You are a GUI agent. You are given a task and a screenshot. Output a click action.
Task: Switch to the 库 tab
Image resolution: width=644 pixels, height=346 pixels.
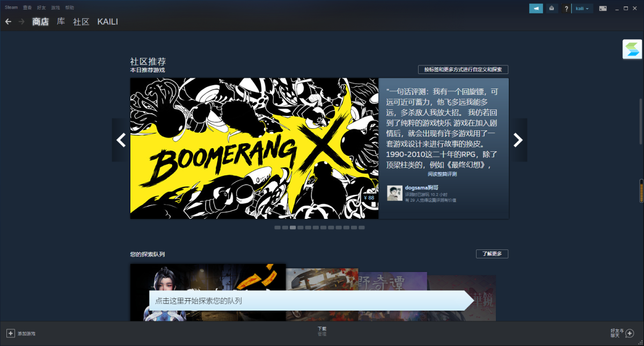[61, 21]
